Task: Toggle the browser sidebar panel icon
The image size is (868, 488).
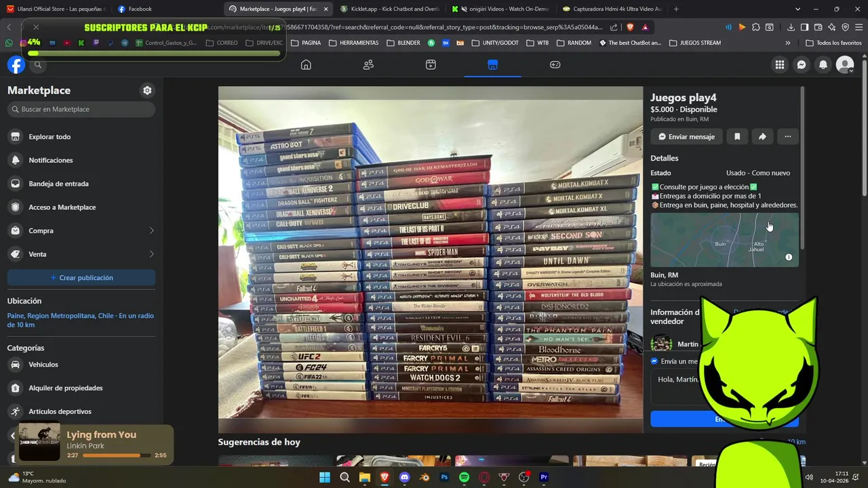Action: click(x=804, y=27)
